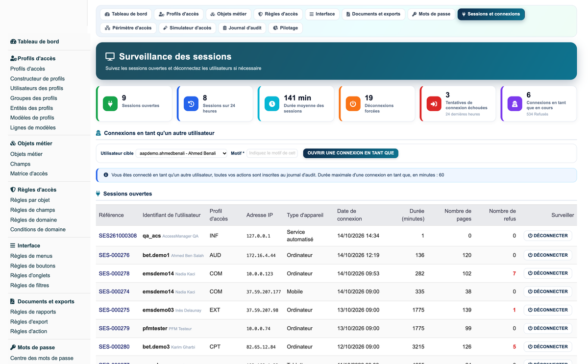Switch to the Simulateur d'accès tab

coord(187,28)
